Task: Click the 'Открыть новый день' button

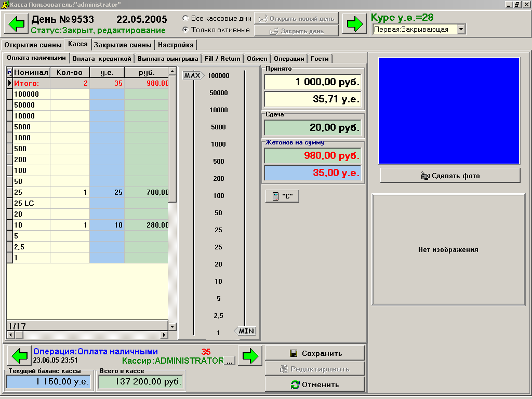Action: coord(296,19)
